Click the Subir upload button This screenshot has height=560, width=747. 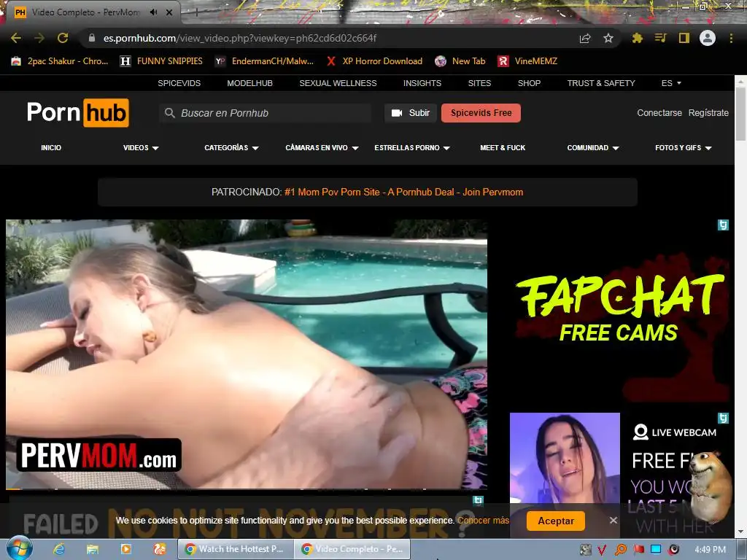(410, 113)
